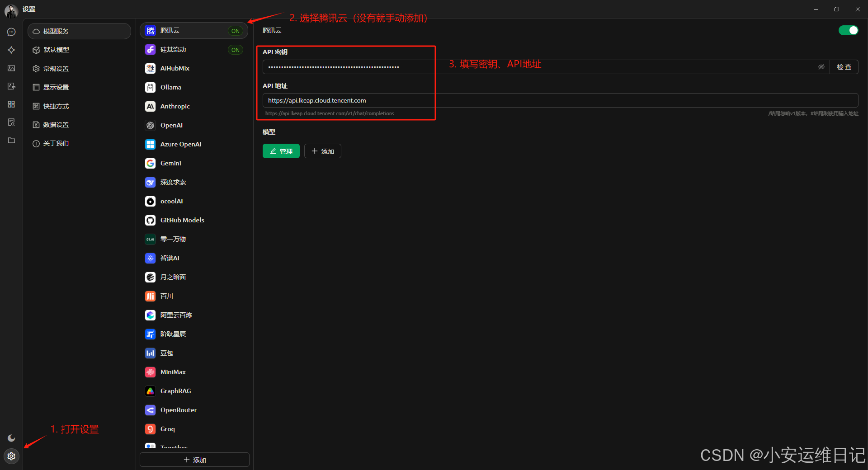Viewport: 868px width, 470px height.
Task: Open the agents sparkle icon in sidebar
Action: point(11,50)
